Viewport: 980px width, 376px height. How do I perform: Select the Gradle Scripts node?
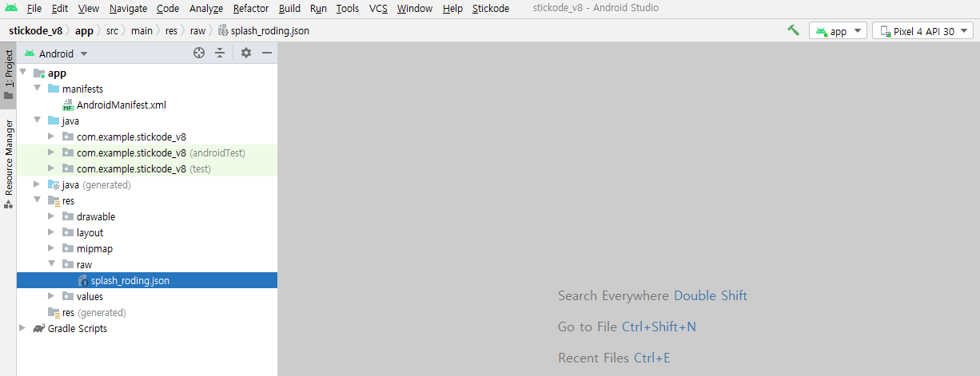pos(78,328)
